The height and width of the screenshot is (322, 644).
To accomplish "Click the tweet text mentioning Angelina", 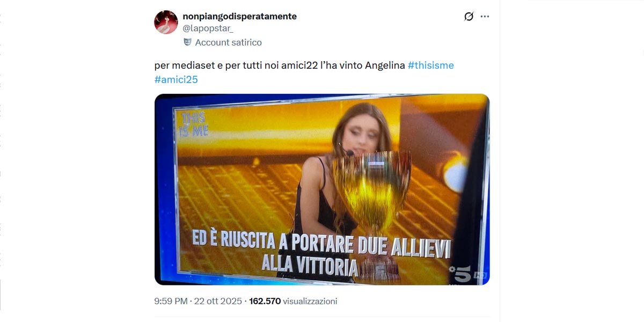I will coord(304,72).
